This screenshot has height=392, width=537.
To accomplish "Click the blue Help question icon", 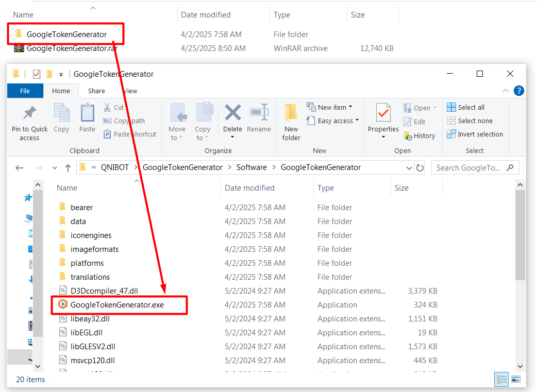I will click(x=518, y=91).
